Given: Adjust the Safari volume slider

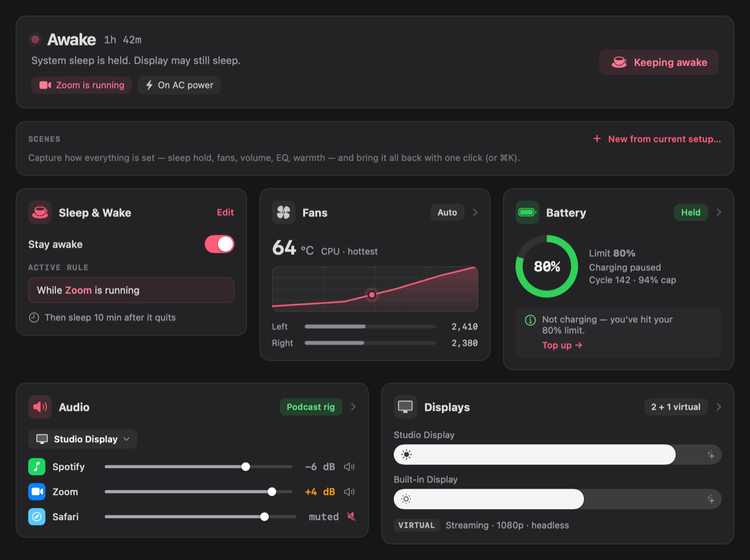Looking at the screenshot, I should click(x=200, y=517).
